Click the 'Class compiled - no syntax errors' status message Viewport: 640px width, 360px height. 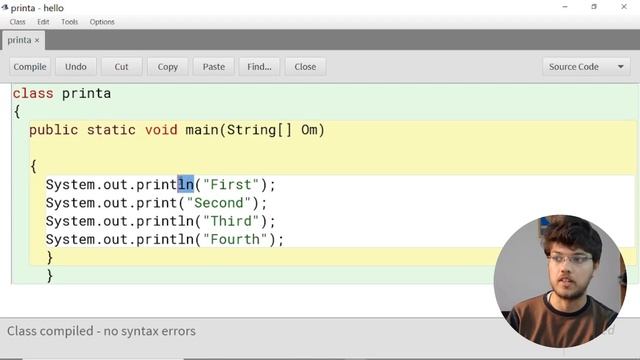pyautogui.click(x=101, y=331)
